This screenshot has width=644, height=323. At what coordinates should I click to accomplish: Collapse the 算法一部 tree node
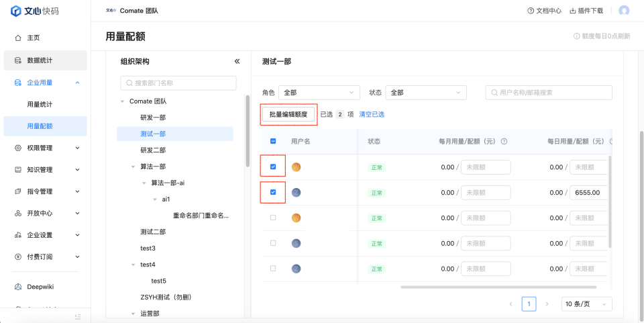click(x=133, y=167)
